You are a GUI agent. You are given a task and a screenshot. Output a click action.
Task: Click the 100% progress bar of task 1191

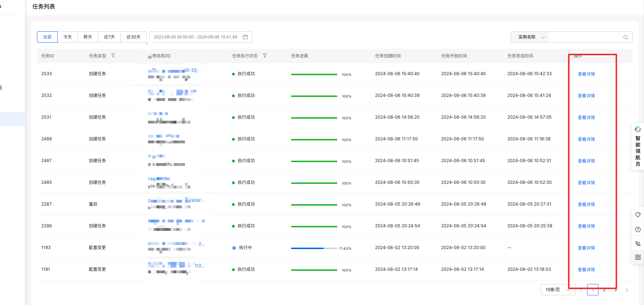click(314, 270)
